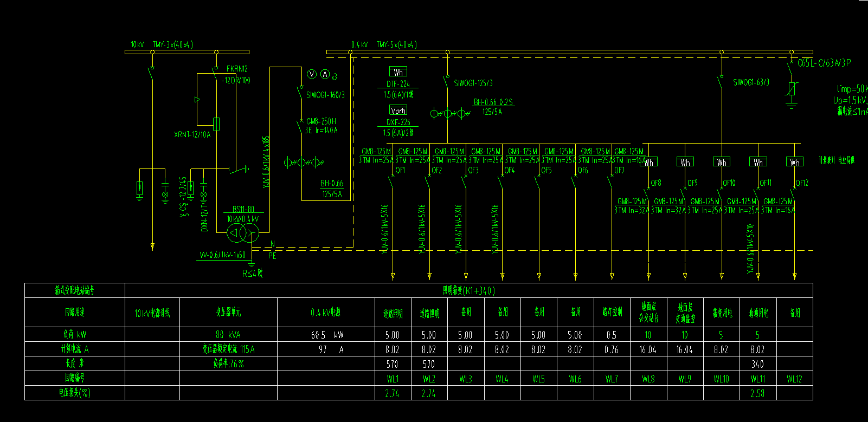
Task: Click the 'WL5' circuit number cell
Action: [x=538, y=379]
